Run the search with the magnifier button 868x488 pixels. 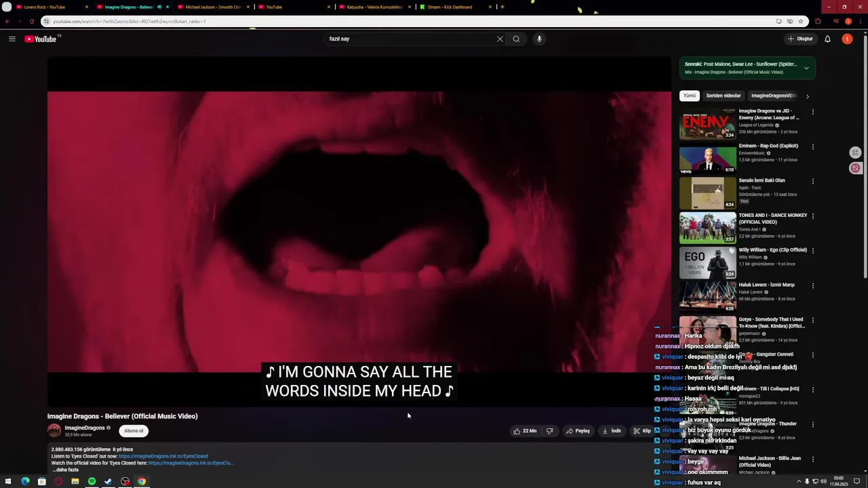[516, 39]
